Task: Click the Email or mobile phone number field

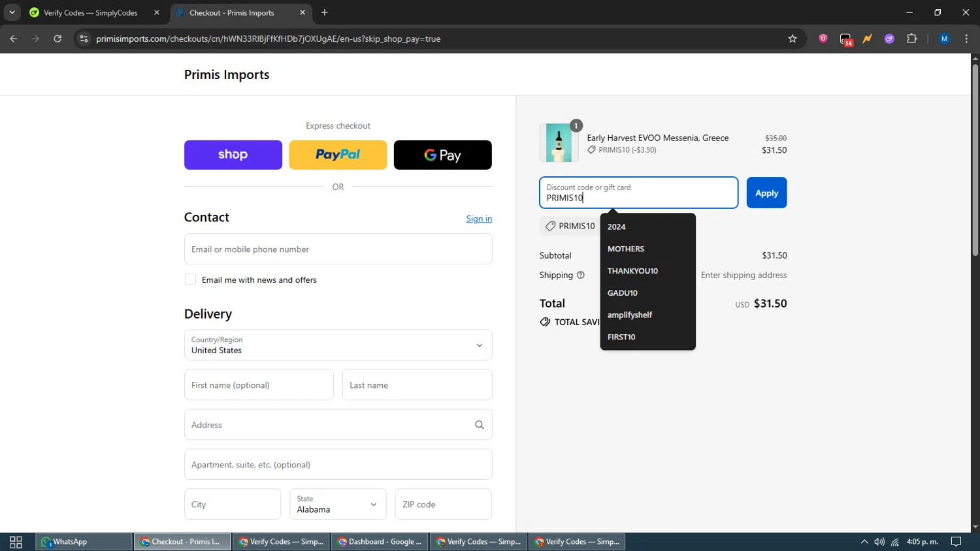Action: [338, 249]
